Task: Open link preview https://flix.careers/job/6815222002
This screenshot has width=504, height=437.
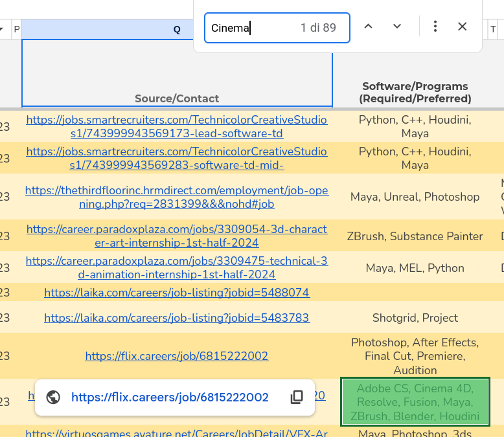Action: tap(170, 398)
